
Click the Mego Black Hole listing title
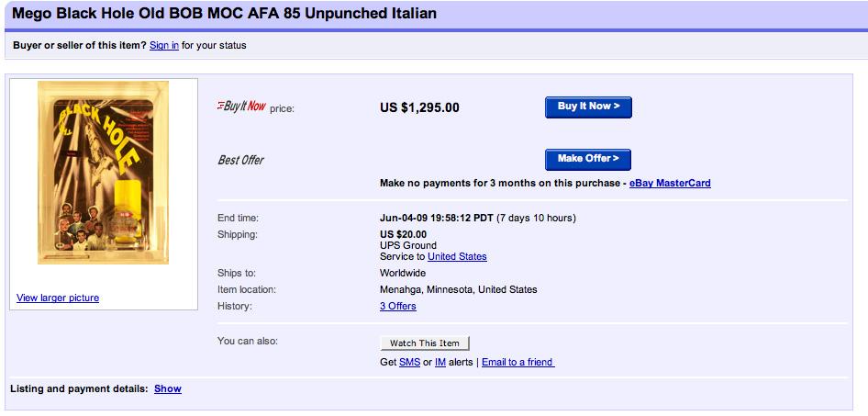224,14
